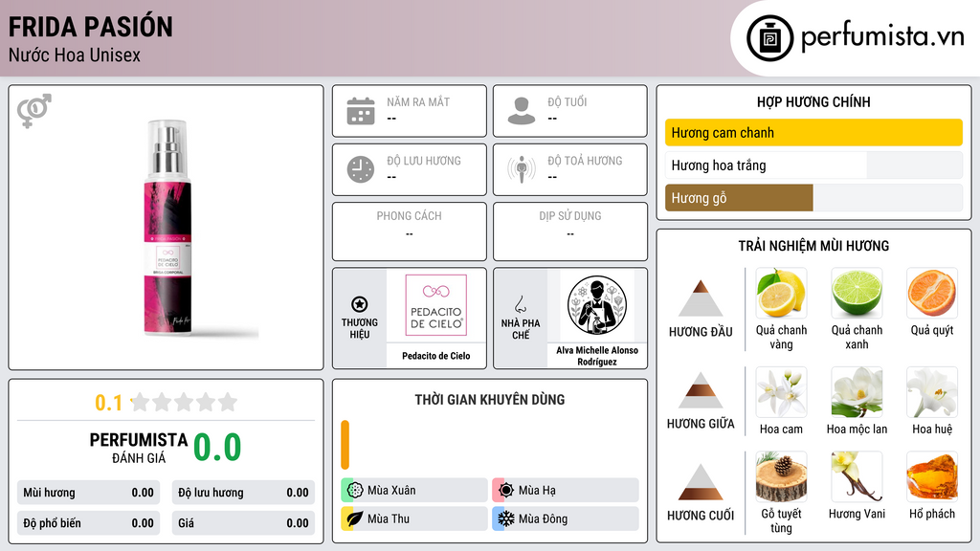Click the Mùa Đông snowflake icon
This screenshot has height=551, width=980.
506,518
